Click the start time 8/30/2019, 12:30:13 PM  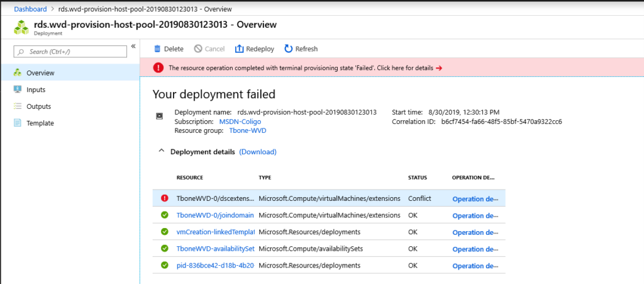coord(464,112)
